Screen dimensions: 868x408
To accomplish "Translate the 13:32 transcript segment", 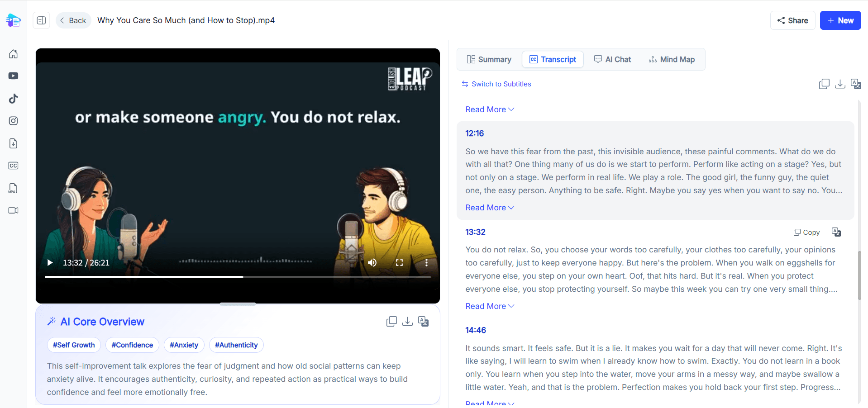I will tap(836, 232).
